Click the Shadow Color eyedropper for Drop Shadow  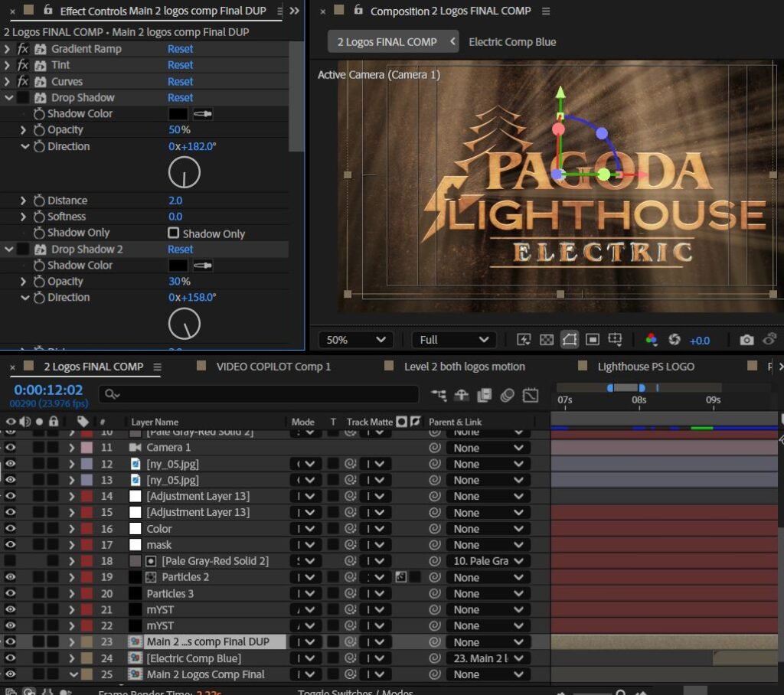click(203, 114)
